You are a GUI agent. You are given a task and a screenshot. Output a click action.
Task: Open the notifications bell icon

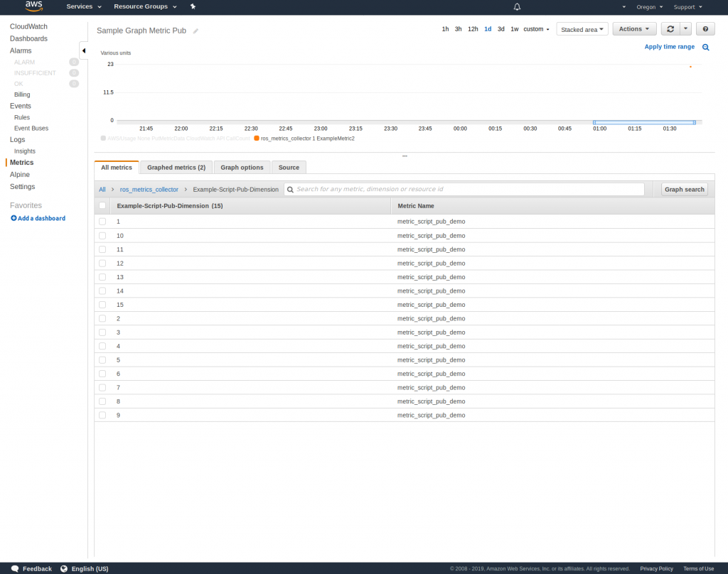pos(517,6)
